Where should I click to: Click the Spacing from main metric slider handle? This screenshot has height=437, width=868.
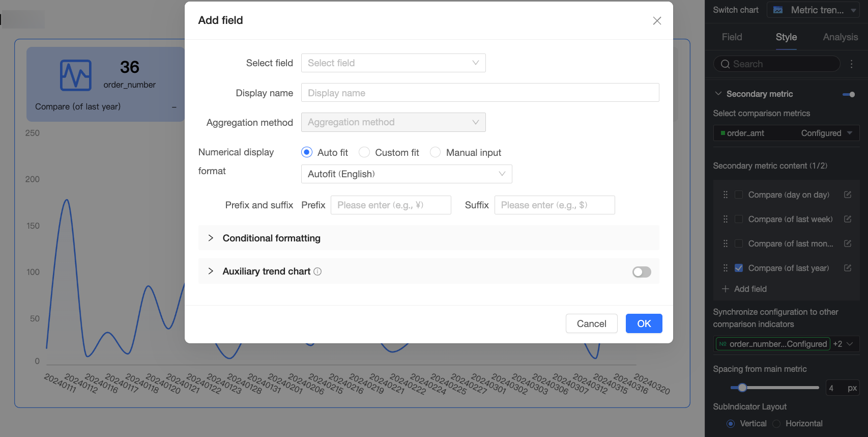point(742,388)
